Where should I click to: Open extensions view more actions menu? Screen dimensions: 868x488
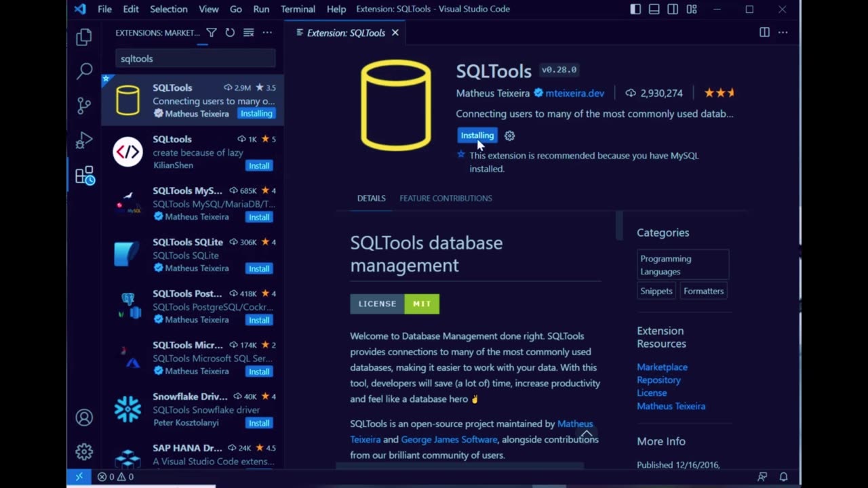click(x=267, y=33)
